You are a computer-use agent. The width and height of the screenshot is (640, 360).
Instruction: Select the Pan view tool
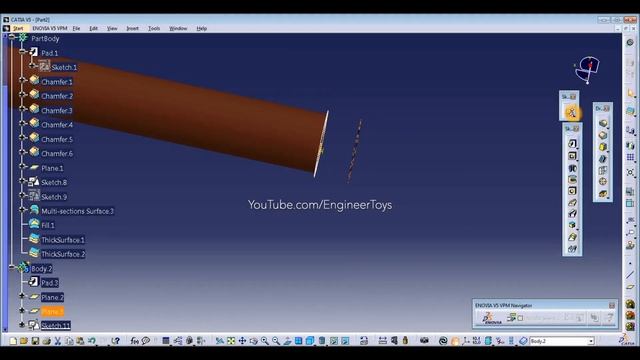click(242, 340)
